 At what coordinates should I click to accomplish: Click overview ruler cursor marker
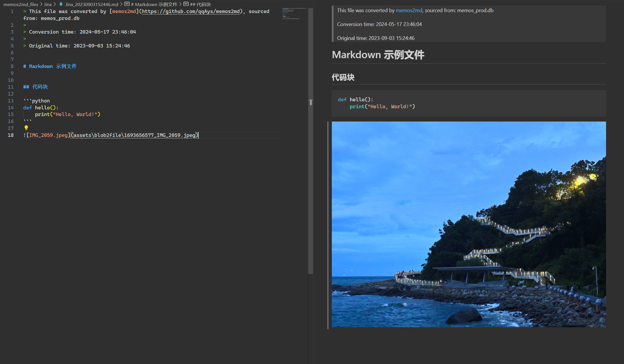(311, 102)
